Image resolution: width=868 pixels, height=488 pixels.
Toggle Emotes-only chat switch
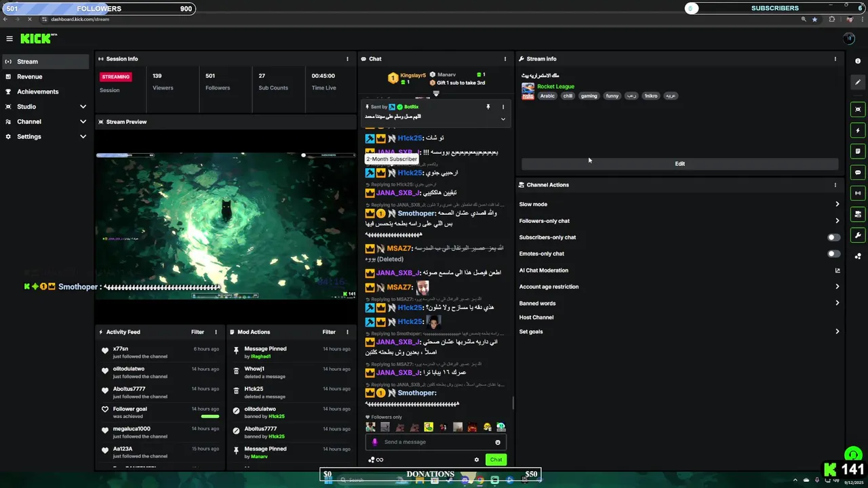coord(833,253)
